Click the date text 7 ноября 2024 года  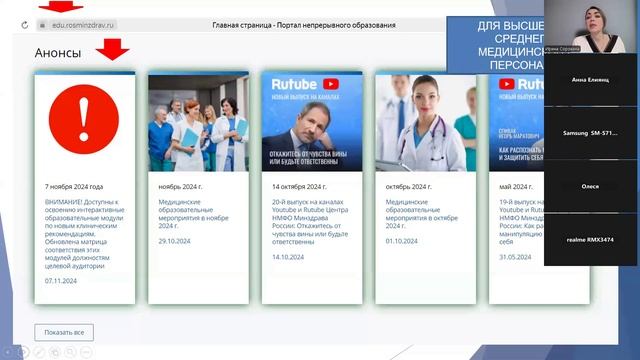coord(74,187)
